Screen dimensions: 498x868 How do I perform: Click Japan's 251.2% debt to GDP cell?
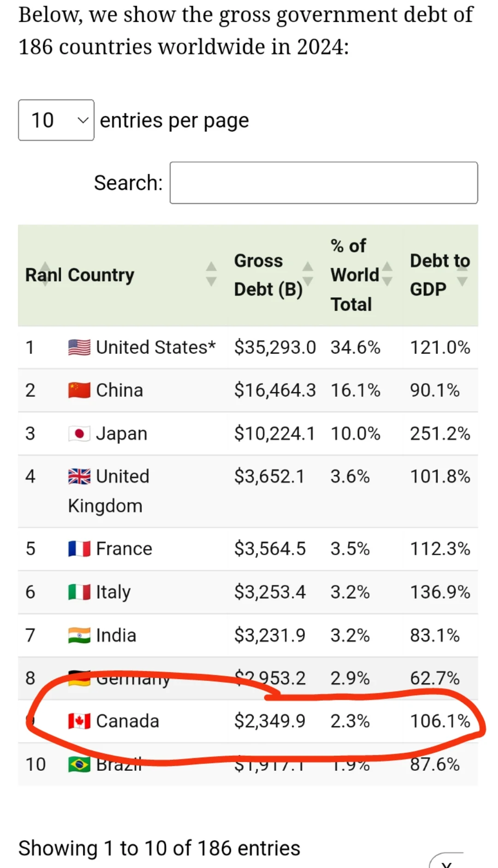(x=440, y=434)
